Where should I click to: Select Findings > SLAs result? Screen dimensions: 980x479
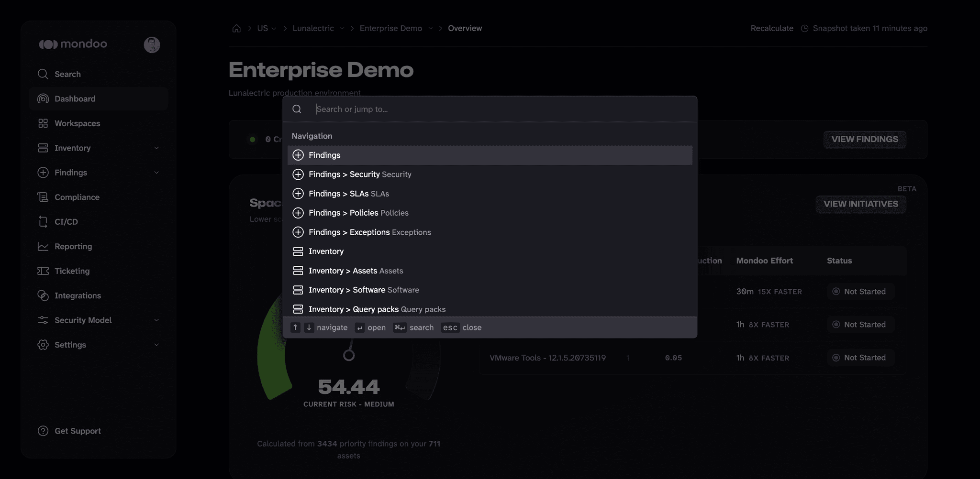tap(490, 194)
